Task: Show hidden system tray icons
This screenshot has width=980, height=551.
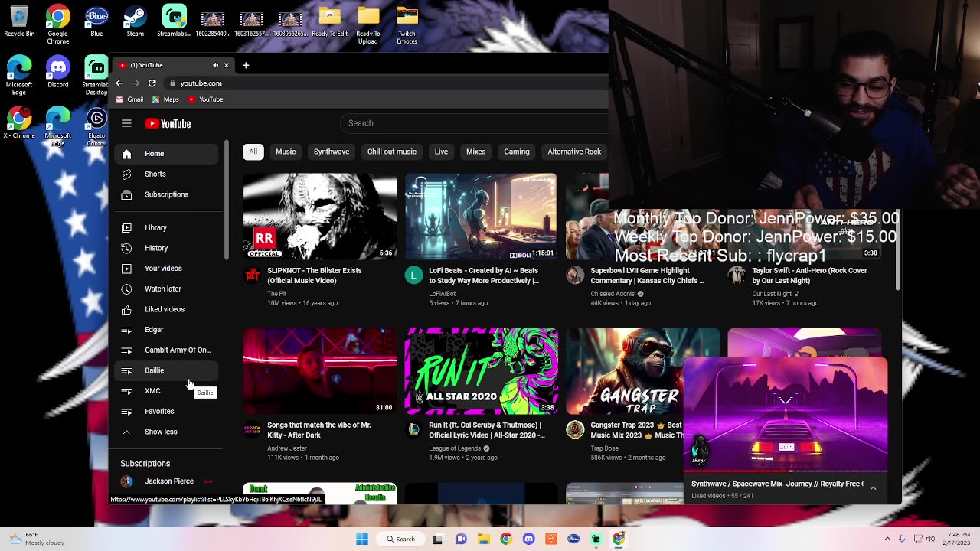Action: 887,539
